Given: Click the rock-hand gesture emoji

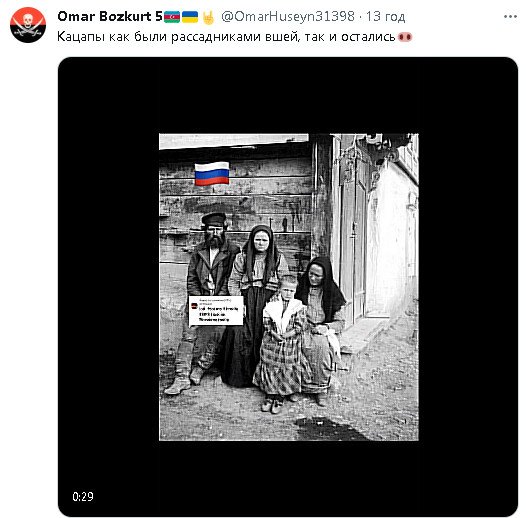Looking at the screenshot, I should tap(208, 17).
